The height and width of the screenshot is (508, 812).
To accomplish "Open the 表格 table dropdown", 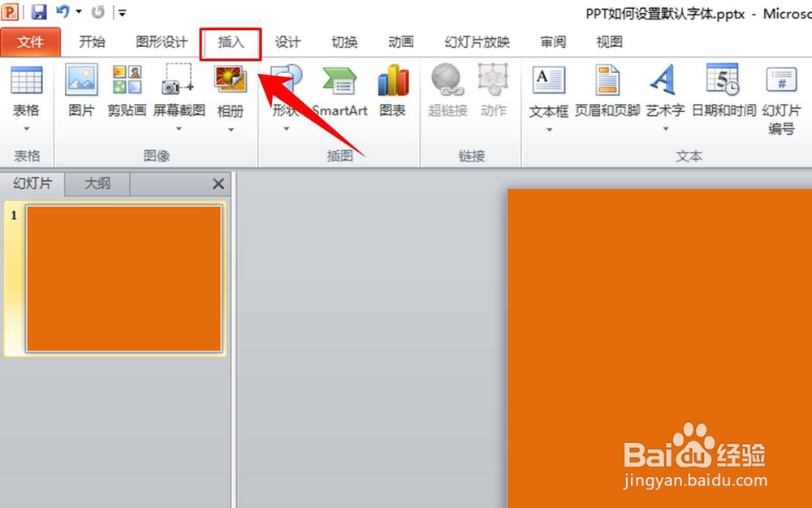I will (27, 130).
